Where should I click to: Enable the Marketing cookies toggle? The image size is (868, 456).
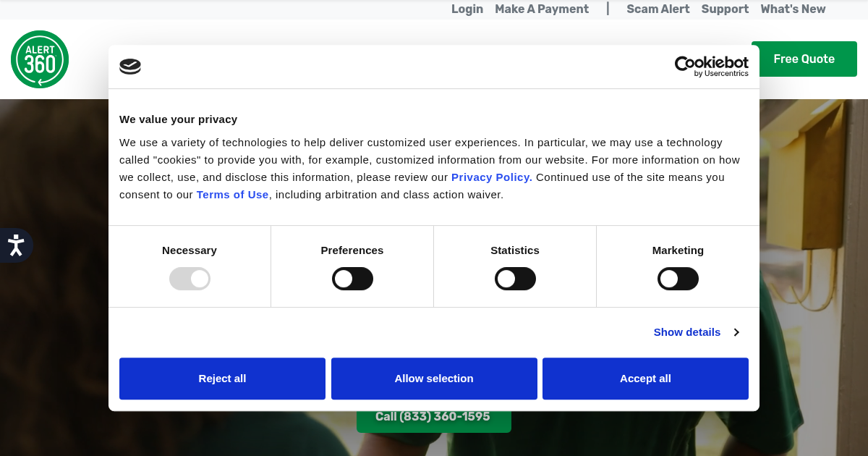pos(678,279)
